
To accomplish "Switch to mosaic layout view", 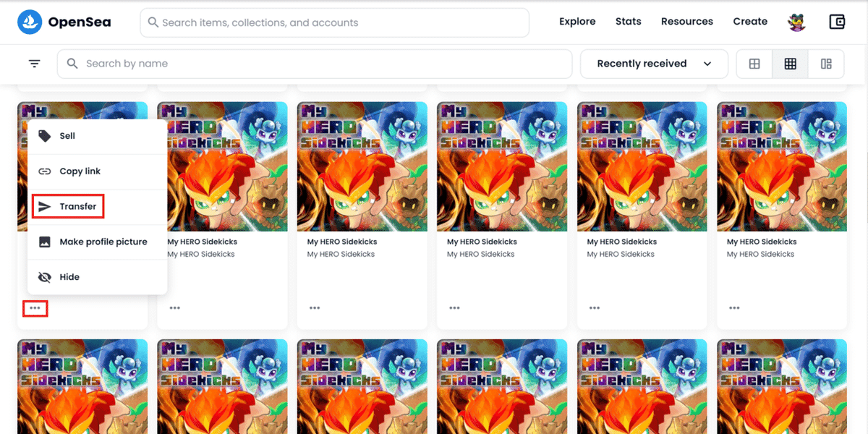I will (x=826, y=64).
